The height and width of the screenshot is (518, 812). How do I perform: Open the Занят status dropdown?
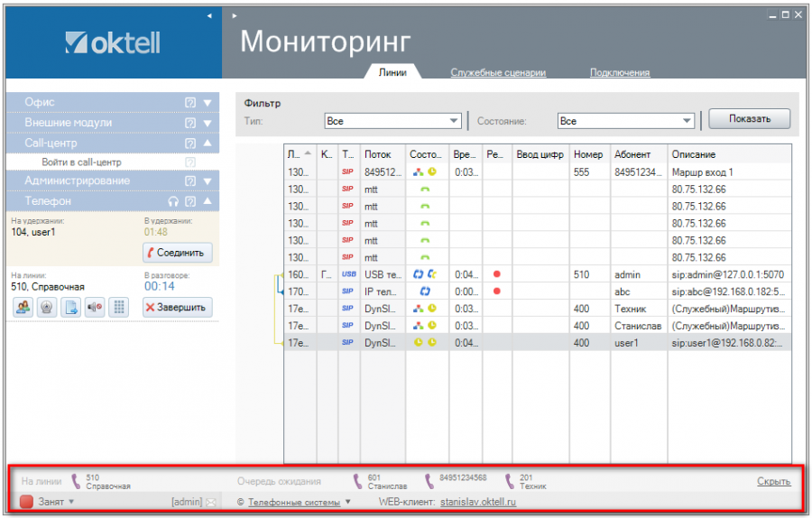click(x=71, y=502)
